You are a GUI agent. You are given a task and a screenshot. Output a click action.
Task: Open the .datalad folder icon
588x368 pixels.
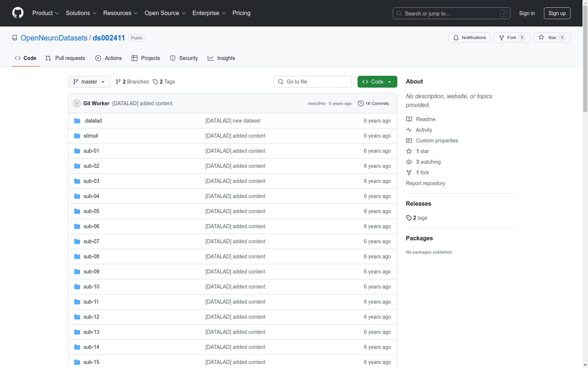coord(77,121)
